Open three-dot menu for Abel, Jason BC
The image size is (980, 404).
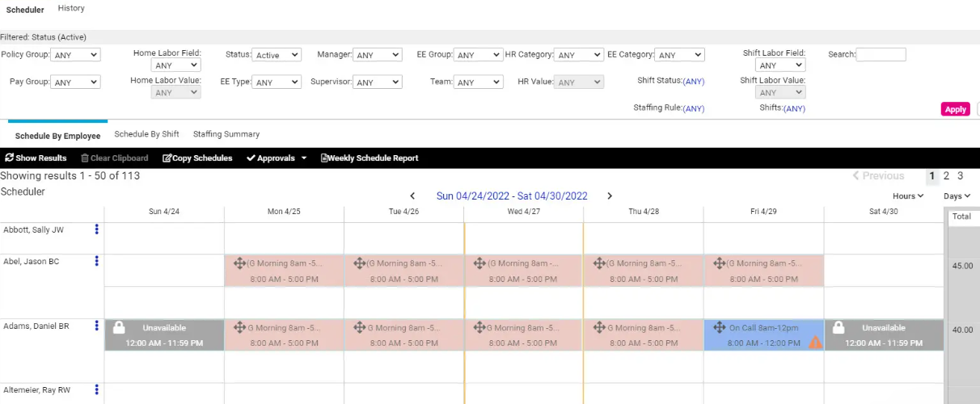(x=97, y=261)
